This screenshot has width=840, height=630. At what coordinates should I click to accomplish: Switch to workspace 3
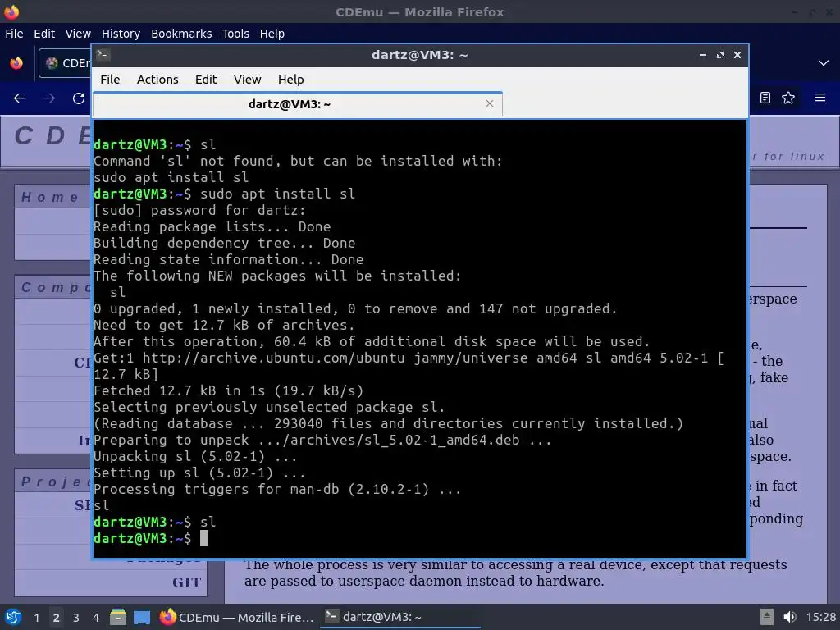(76, 618)
